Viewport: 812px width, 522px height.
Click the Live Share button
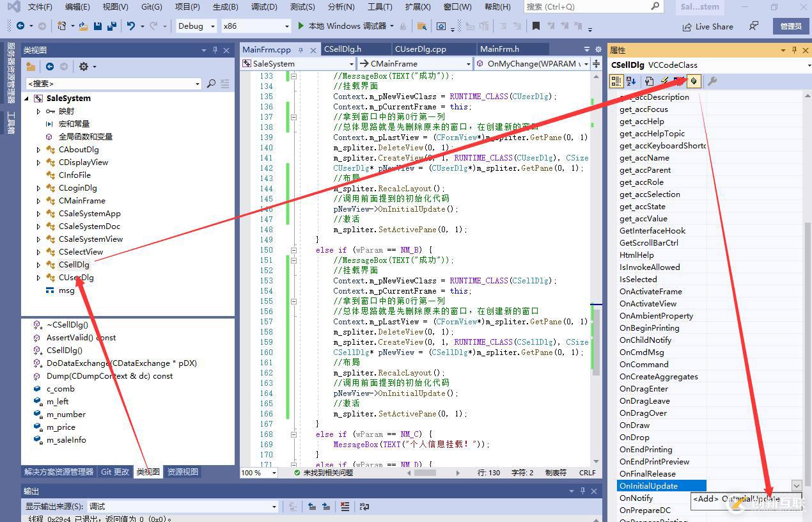(x=708, y=26)
